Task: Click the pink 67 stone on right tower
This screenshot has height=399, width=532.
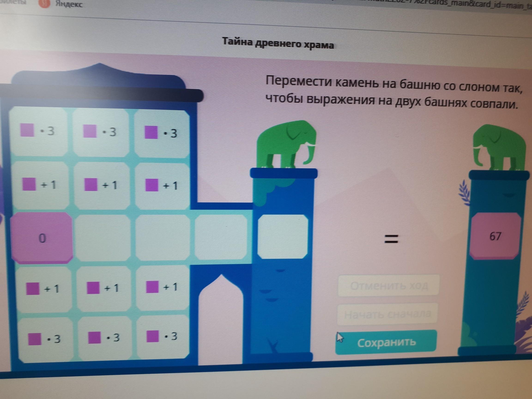Action: tap(495, 236)
